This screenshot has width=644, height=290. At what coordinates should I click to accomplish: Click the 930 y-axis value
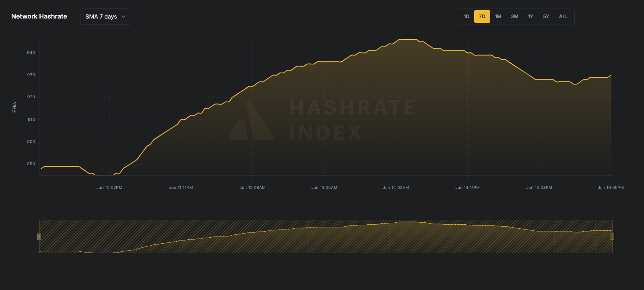(31, 75)
